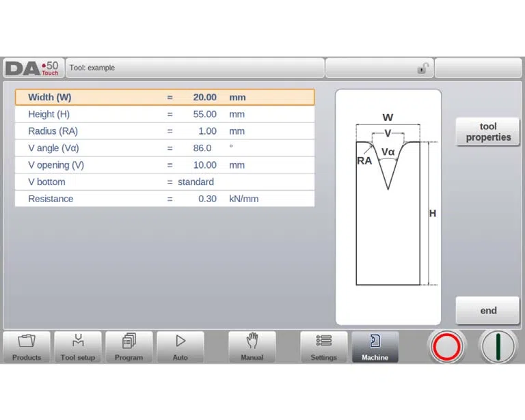This screenshot has height=420, width=525.
Task: Select the Width (W) row
Action: 165,97
